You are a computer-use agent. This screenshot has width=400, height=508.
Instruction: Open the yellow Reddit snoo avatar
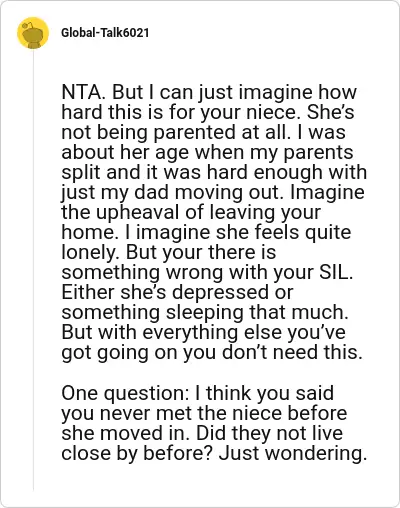33,33
